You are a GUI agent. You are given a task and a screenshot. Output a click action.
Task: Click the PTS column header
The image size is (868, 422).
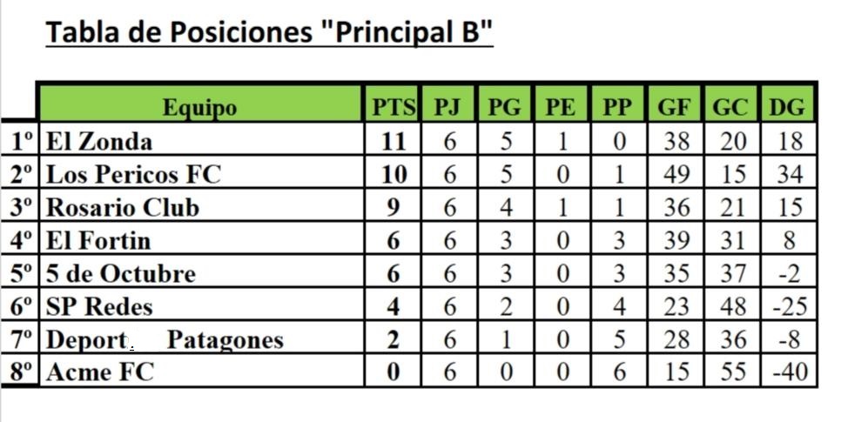394,108
